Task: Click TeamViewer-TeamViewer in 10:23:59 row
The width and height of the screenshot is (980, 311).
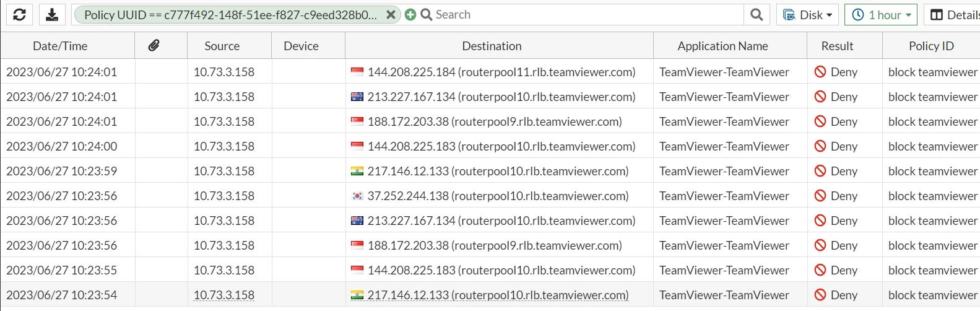Action: pyautogui.click(x=724, y=171)
